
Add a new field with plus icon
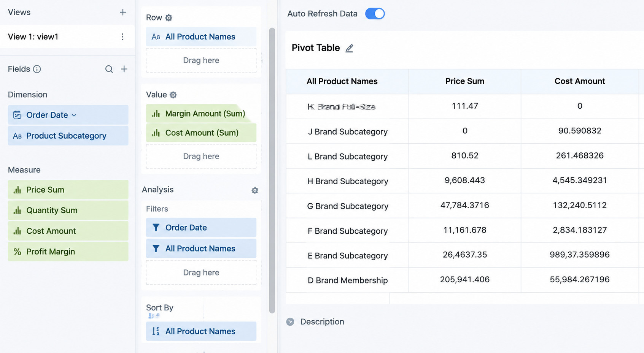(124, 69)
